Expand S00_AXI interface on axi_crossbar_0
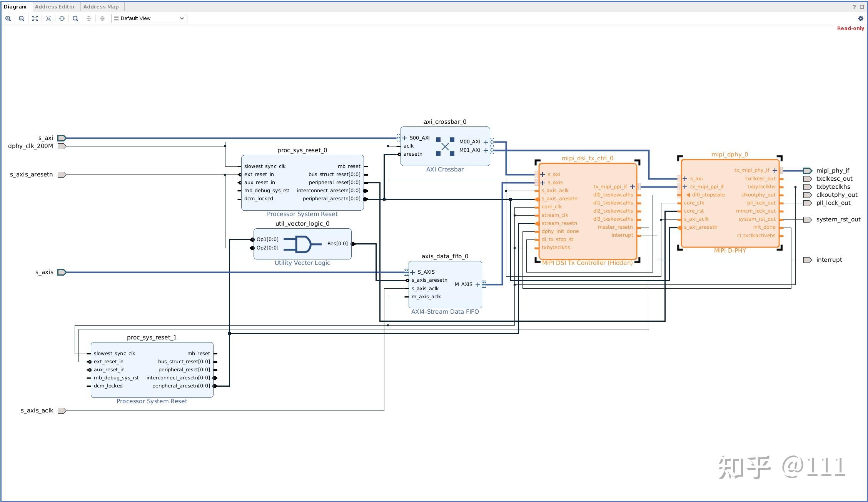868x502 pixels. (x=404, y=138)
